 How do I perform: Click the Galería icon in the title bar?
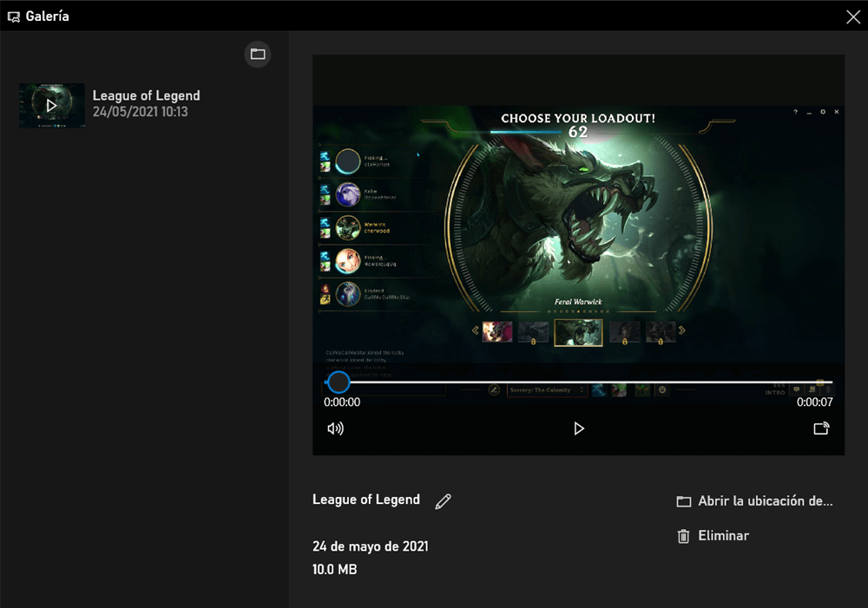click(14, 17)
